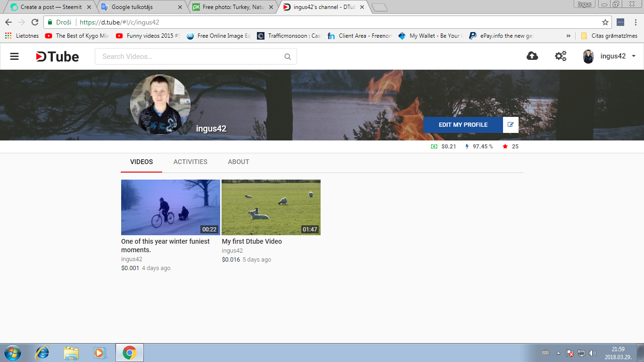Close the Create a post — Steemit tab

pyautogui.click(x=89, y=7)
